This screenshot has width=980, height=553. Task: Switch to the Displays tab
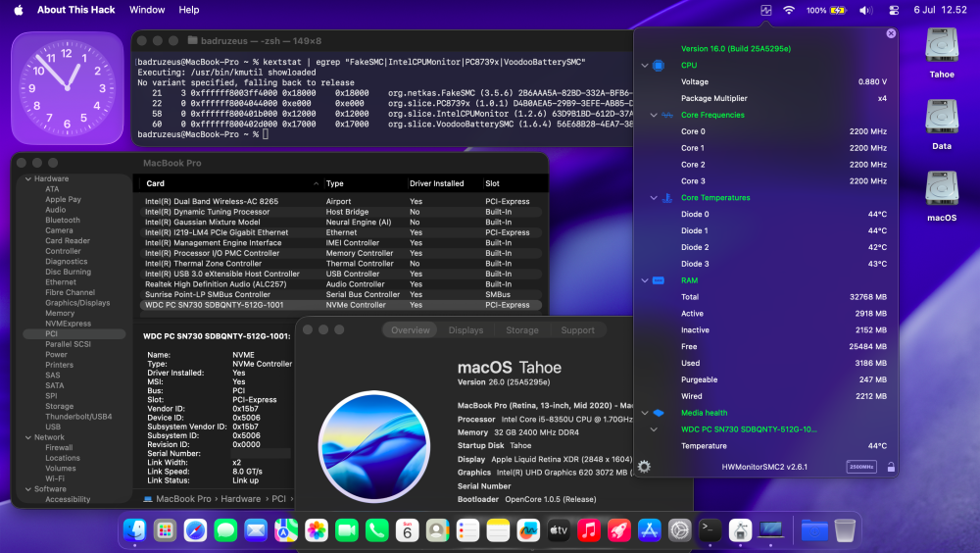tap(465, 330)
